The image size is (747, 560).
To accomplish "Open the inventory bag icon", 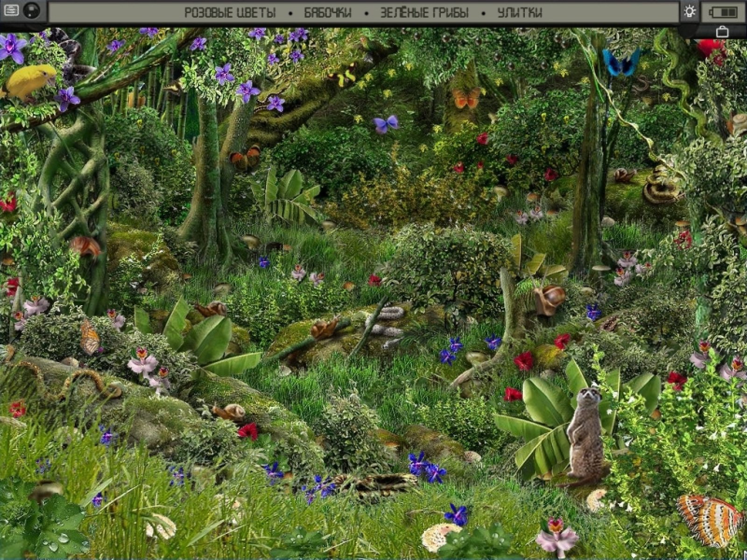I will click(x=722, y=32).
